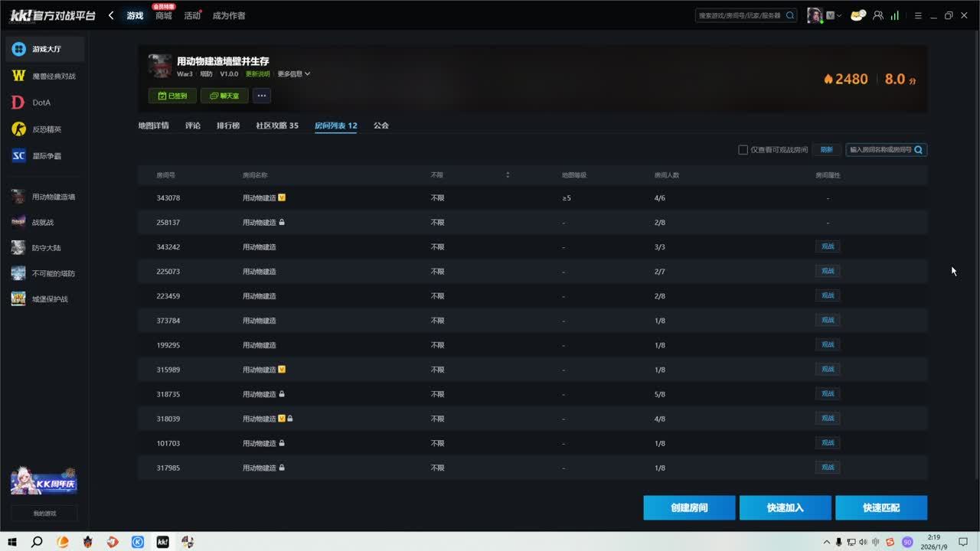The image size is (980, 551).
Task: Open 我的游戏 at the sidebar bottom
Action: (44, 514)
